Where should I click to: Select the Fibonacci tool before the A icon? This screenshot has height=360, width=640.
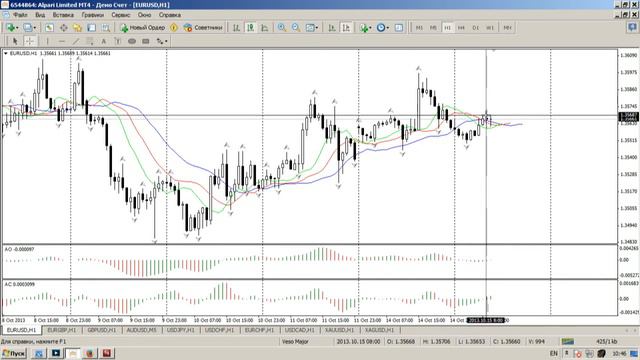pos(90,41)
